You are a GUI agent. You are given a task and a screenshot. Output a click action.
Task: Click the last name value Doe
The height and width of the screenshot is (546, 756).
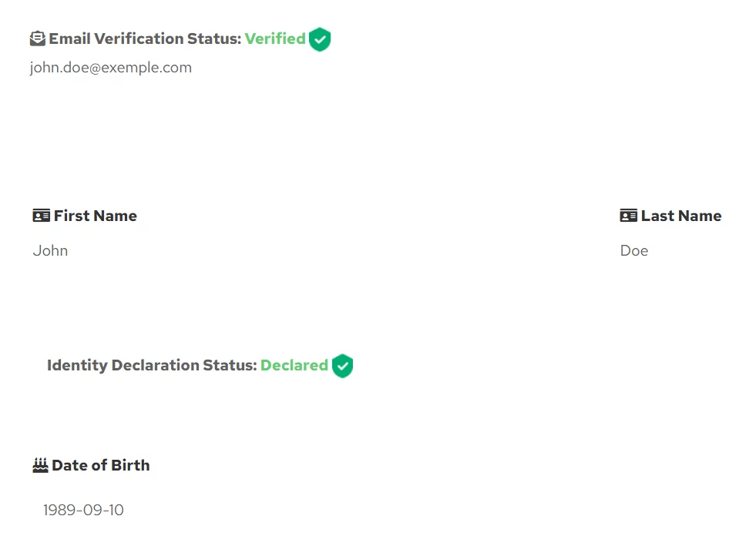(x=634, y=250)
